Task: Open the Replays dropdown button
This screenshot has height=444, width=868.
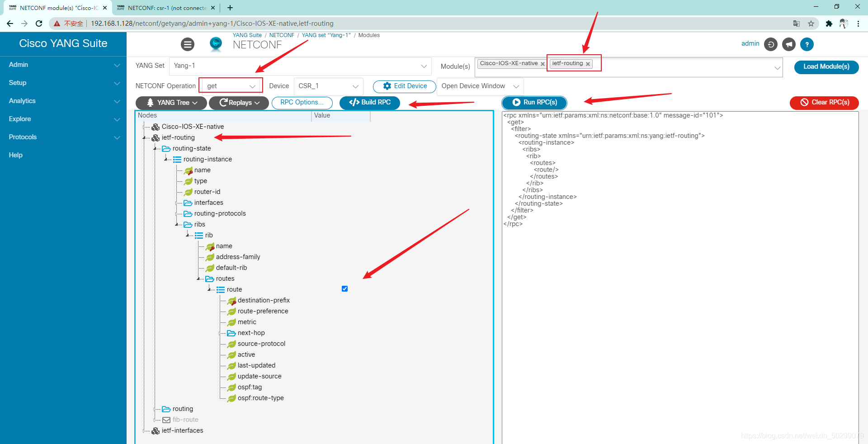Action: [x=239, y=103]
